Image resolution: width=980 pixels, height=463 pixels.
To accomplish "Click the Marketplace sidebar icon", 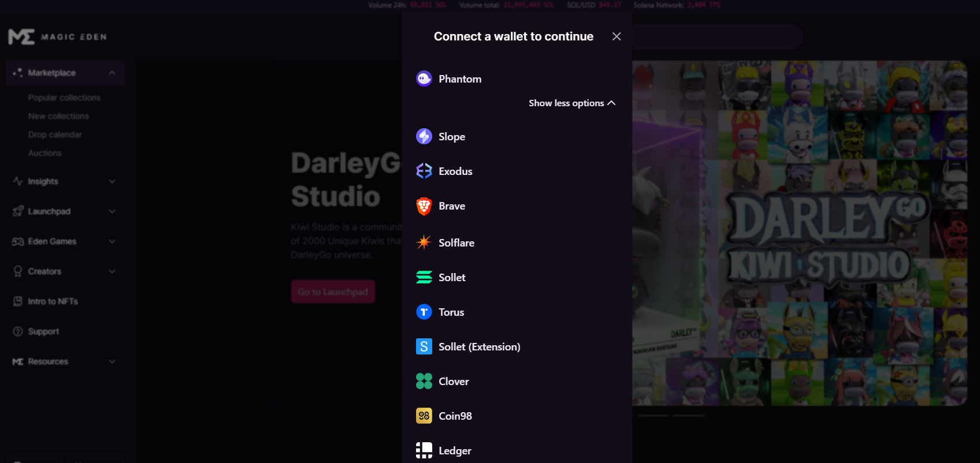I will [x=18, y=73].
